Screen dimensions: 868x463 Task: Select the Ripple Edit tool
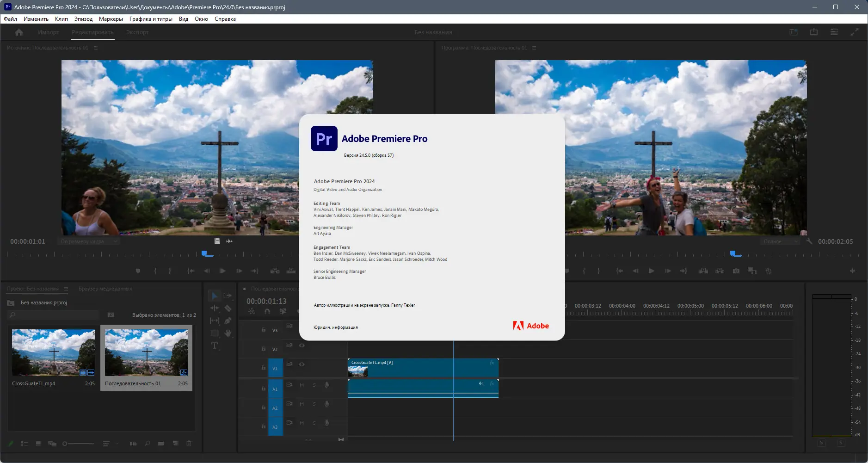tap(215, 308)
